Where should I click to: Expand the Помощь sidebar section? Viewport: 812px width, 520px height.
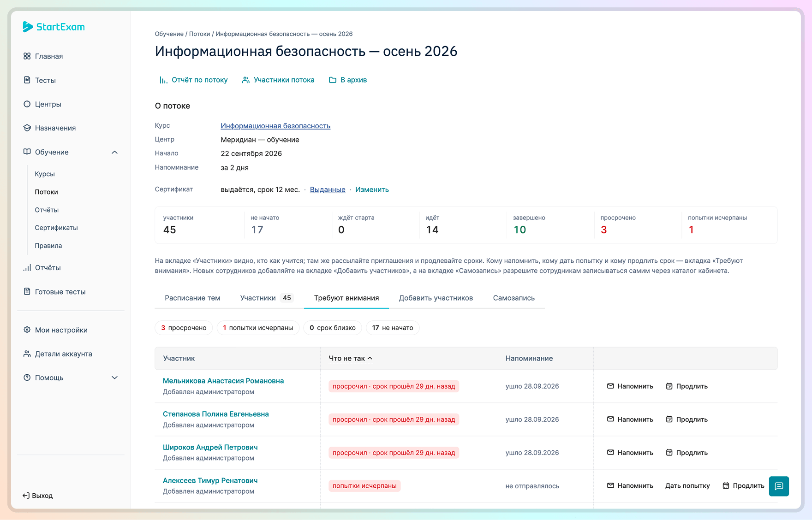pyautogui.click(x=115, y=378)
